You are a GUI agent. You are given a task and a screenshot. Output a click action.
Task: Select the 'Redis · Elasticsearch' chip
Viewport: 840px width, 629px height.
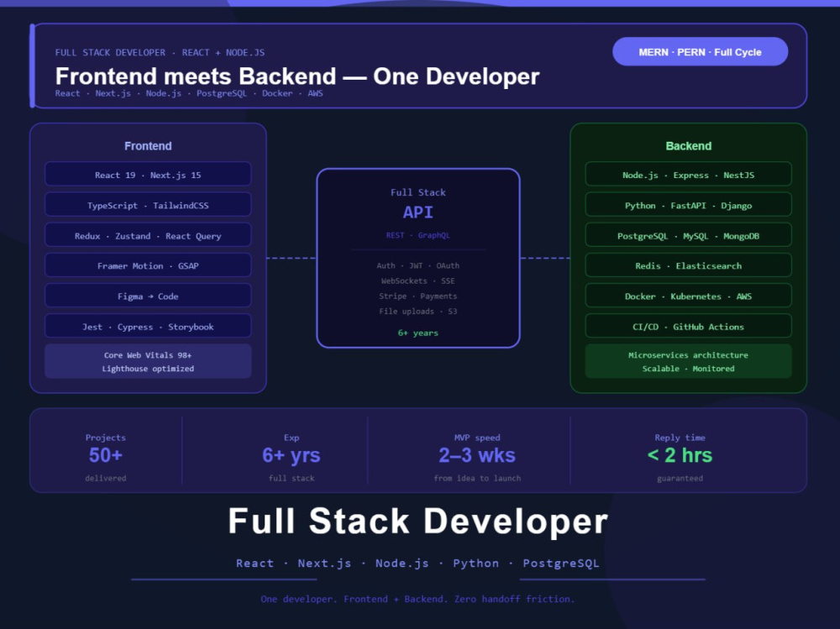pyautogui.click(x=689, y=265)
